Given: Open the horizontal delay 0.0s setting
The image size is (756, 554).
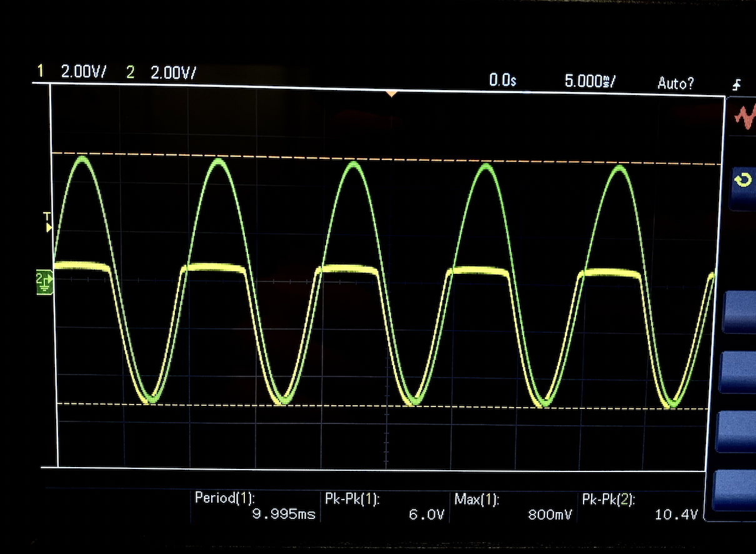Looking at the screenshot, I should click(x=502, y=80).
